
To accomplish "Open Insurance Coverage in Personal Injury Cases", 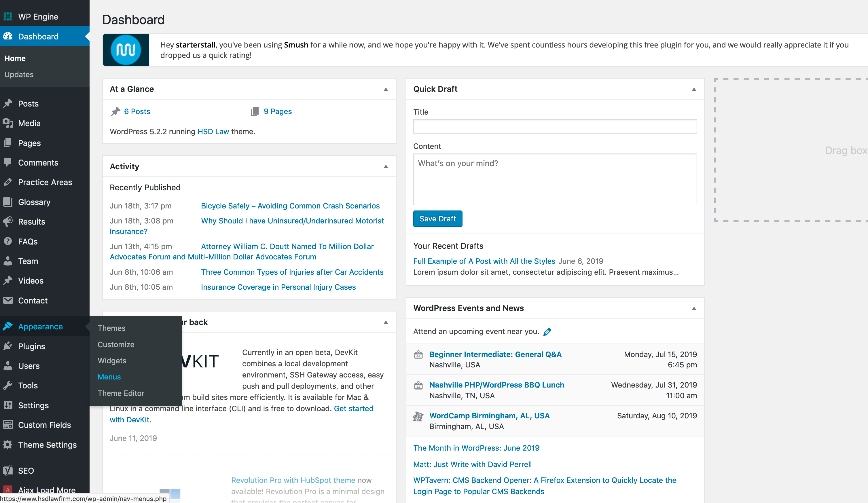I will point(278,287).
